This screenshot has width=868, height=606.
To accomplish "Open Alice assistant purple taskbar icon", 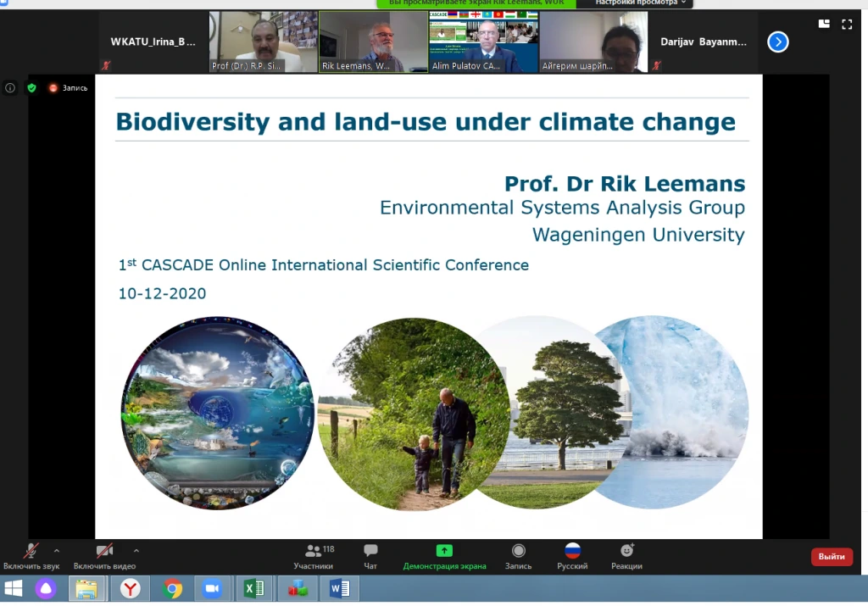I will [46, 588].
